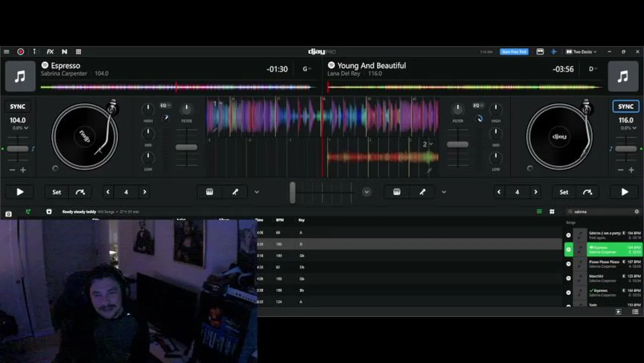Image resolution: width=644 pixels, height=363 pixels.
Task: Select highlighted Espresso search result
Action: click(603, 250)
